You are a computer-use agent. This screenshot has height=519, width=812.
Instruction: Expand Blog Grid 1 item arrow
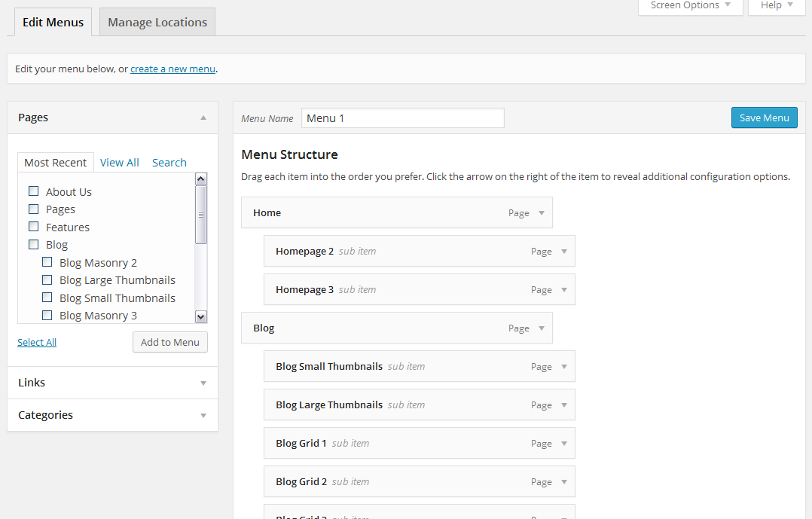coord(563,444)
